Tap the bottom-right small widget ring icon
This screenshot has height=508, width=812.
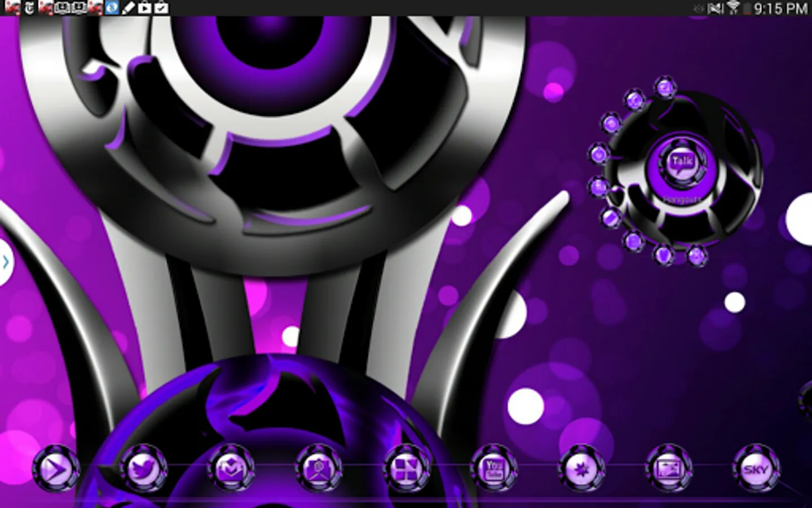coord(698,256)
